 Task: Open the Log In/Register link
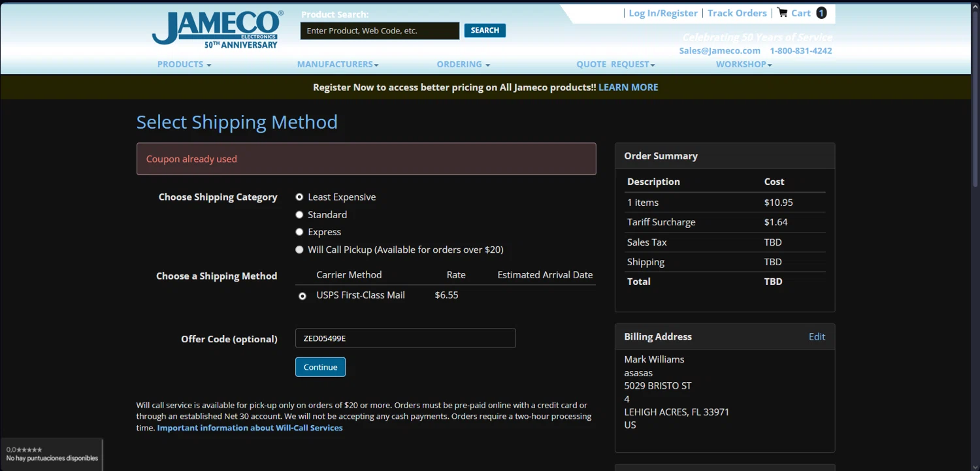[x=662, y=13]
